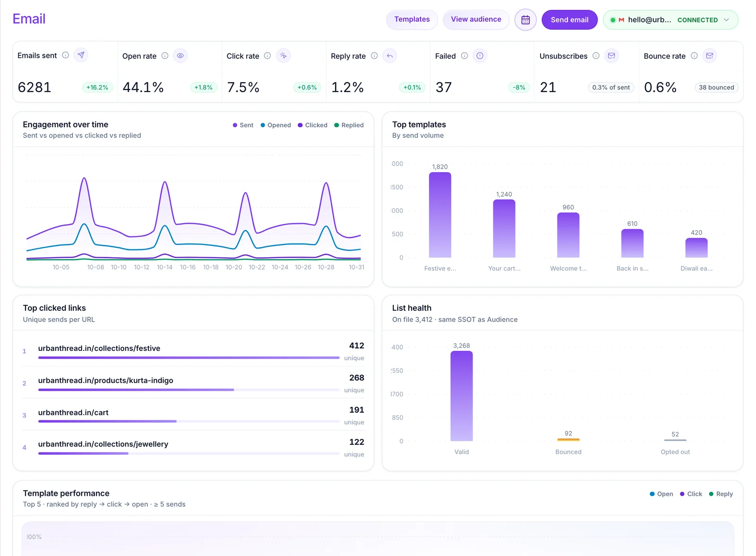Image resolution: width=756 pixels, height=556 pixels.
Task: Click the -8% badge under Failed
Action: pyautogui.click(x=519, y=87)
